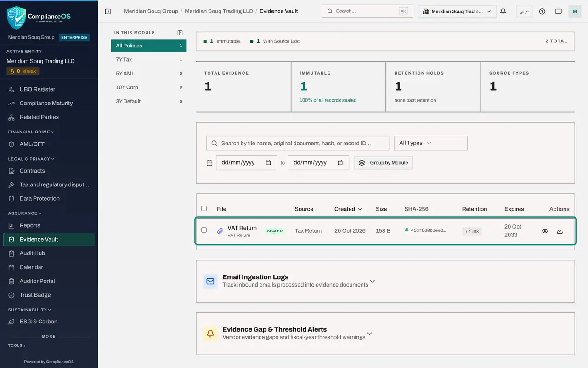Click the paperclip icon on VAT Return row
588x368 pixels.
(x=220, y=231)
